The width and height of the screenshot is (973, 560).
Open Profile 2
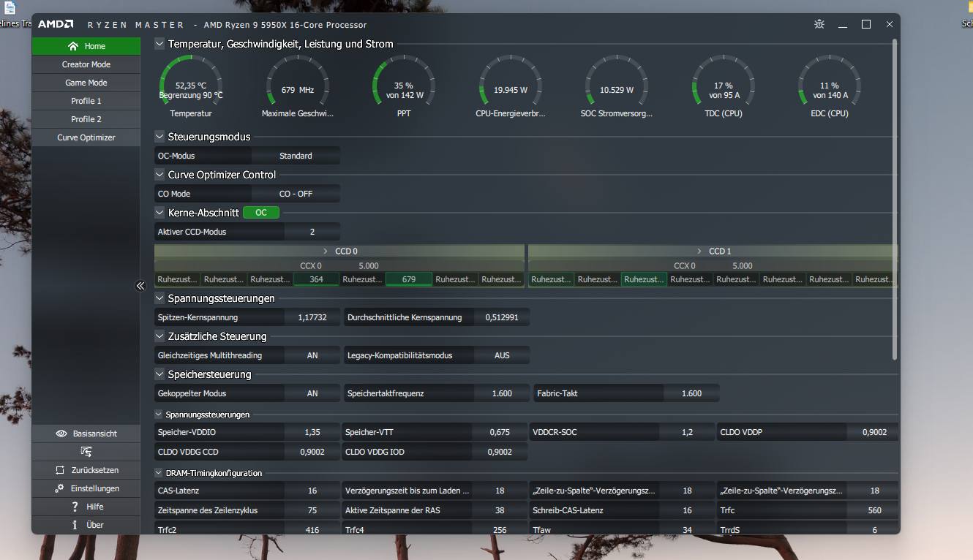86,119
